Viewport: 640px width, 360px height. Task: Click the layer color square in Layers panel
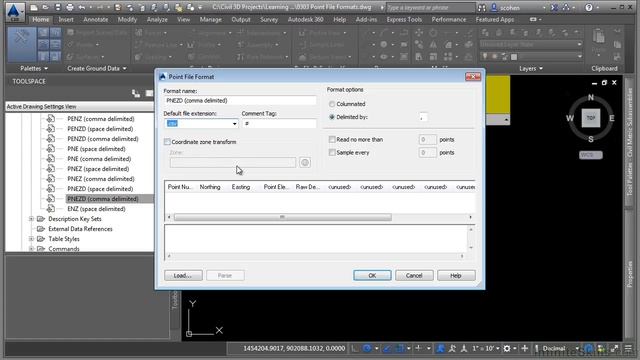click(514, 57)
